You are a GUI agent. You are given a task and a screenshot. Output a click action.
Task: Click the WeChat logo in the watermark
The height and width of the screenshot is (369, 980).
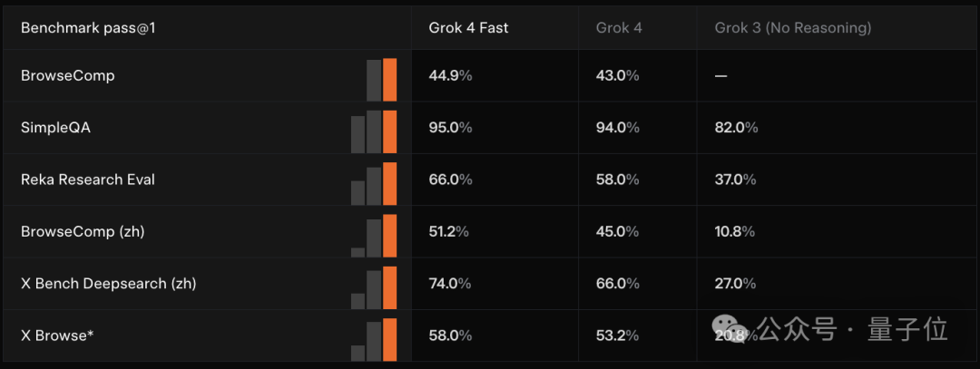coord(731,329)
